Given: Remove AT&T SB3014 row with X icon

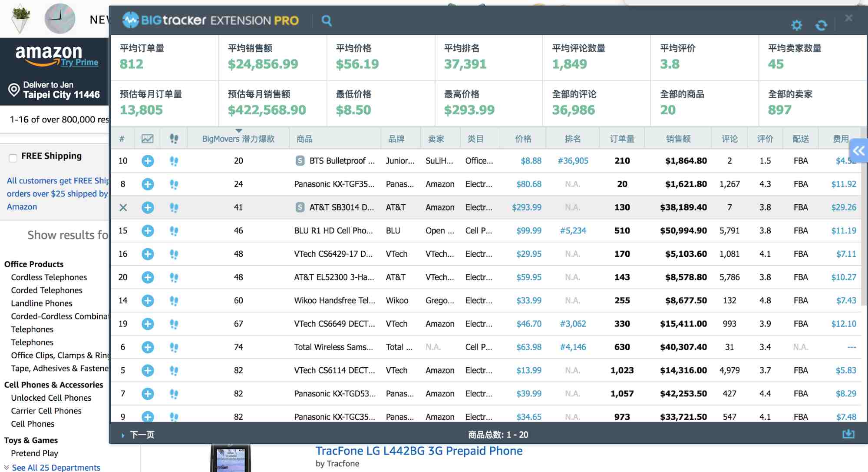Looking at the screenshot, I should click(x=123, y=207).
